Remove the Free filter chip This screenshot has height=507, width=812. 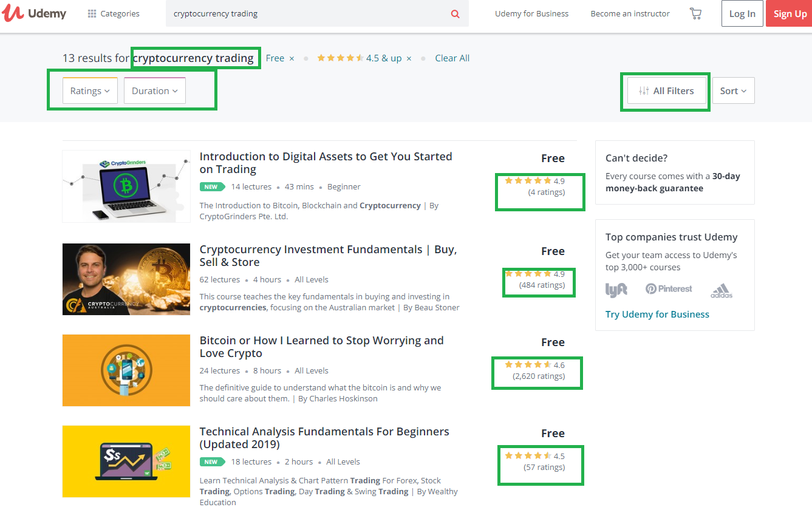[292, 58]
